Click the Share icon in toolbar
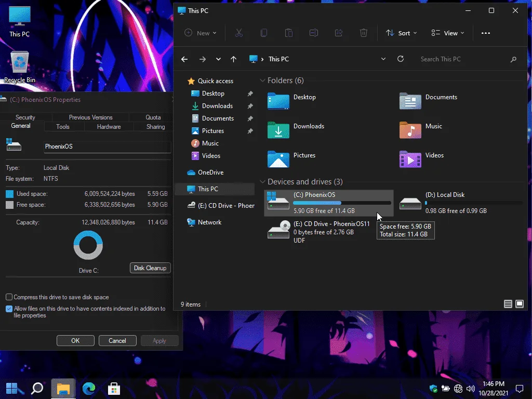Viewport: 532px width, 399px height. coord(339,33)
